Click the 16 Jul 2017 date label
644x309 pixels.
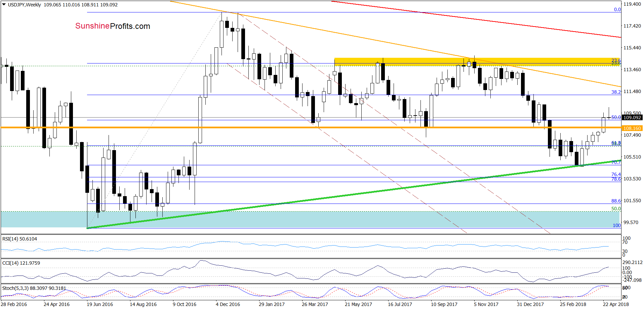(x=400, y=304)
